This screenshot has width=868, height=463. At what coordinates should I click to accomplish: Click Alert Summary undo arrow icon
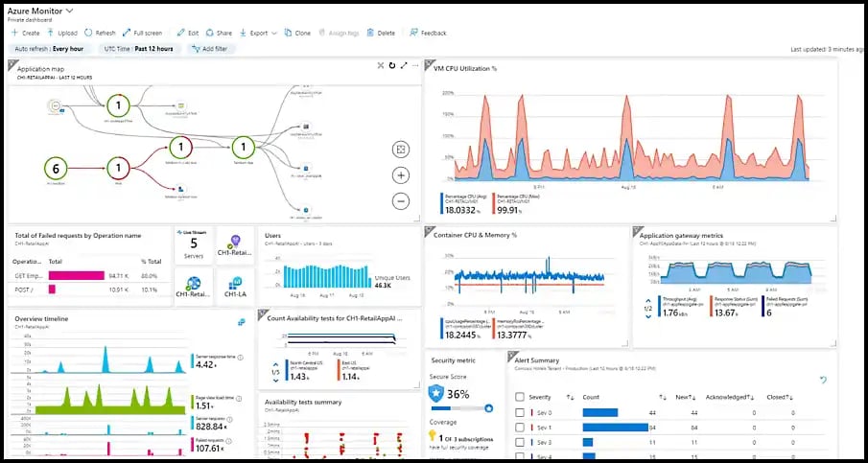coord(823,380)
